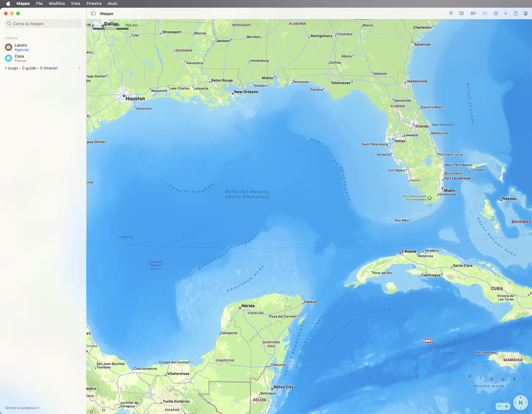Screen dimensions: 532x414
Task: Zoom in with the bottom plus button
Action: pos(506,406)
